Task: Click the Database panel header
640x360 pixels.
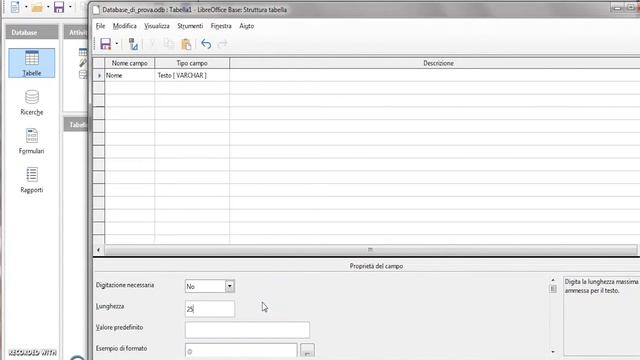Action: 32,32
